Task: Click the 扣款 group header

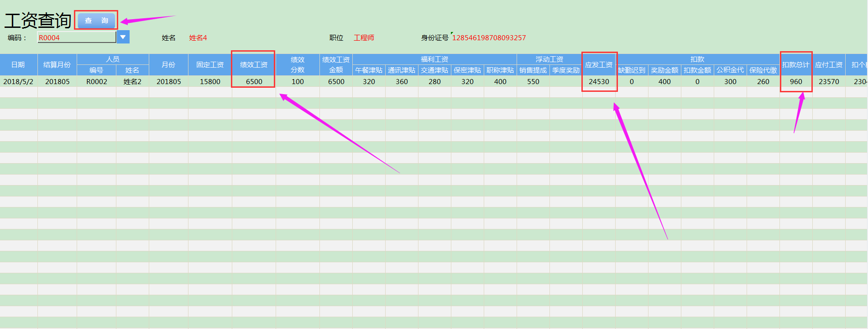Action: pyautogui.click(x=697, y=59)
